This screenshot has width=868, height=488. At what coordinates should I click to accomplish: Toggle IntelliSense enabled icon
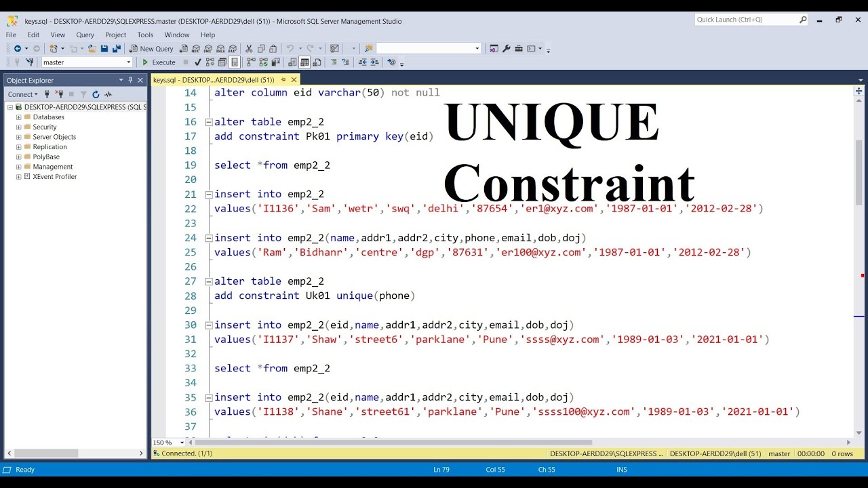[x=234, y=62]
